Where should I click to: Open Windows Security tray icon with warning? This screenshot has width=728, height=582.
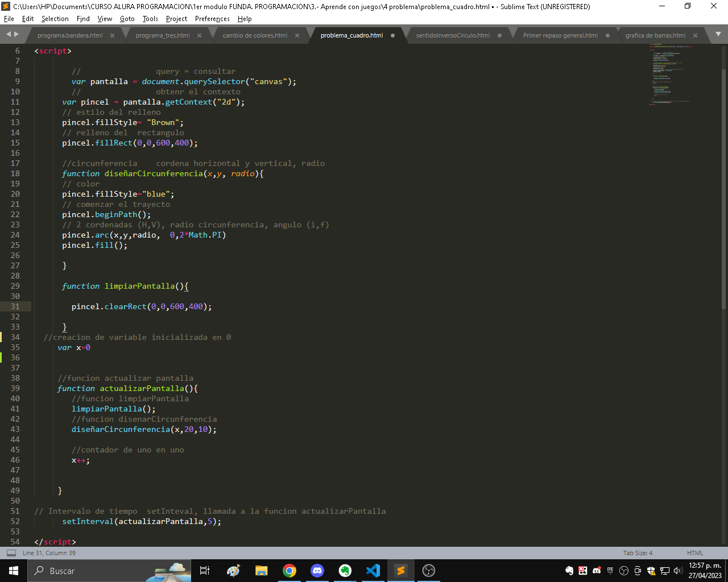651,571
